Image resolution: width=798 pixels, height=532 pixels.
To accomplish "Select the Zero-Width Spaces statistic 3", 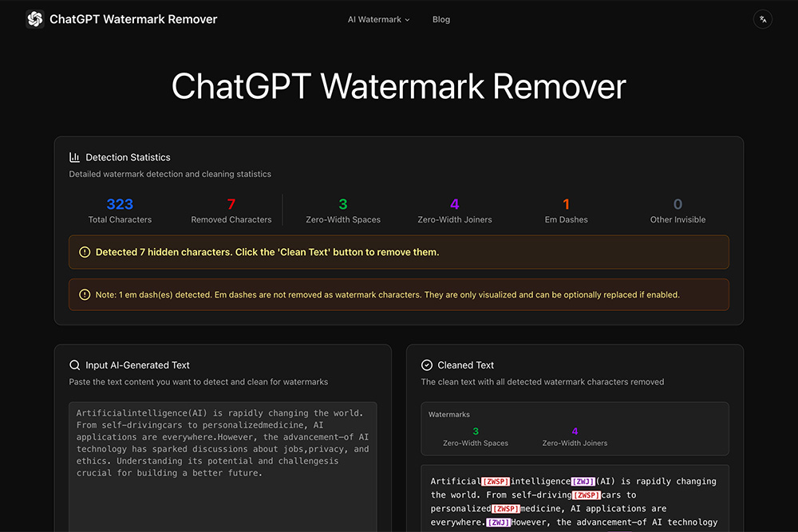I will (343, 204).
